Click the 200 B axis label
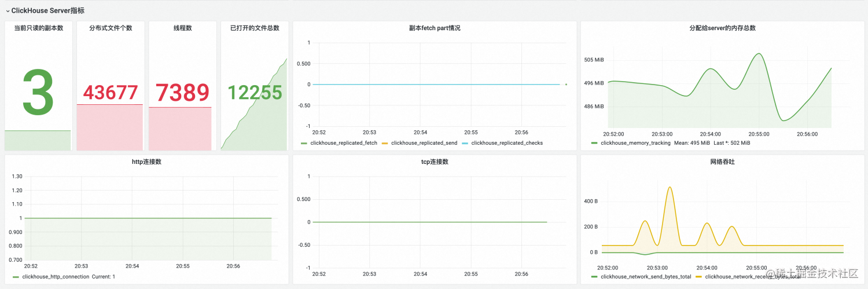This screenshot has height=289, width=868. tap(590, 227)
